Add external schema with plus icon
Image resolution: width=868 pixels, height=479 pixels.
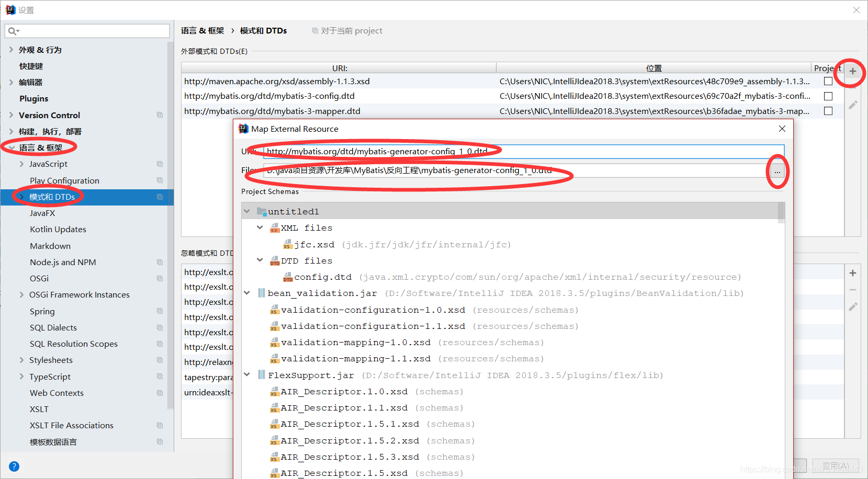pos(853,71)
